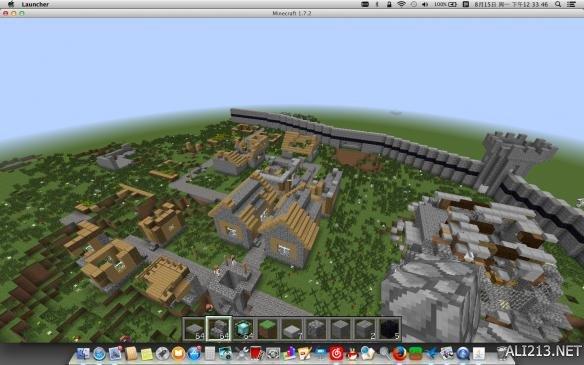Show the battery status menu
Image resolution: width=584 pixels, height=365 pixels.
tap(445, 4)
